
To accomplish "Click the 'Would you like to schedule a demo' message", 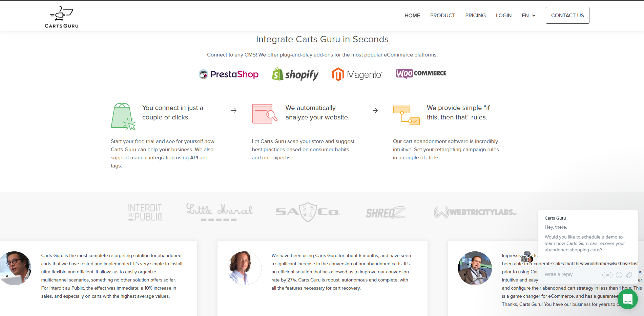I will (x=585, y=244).
